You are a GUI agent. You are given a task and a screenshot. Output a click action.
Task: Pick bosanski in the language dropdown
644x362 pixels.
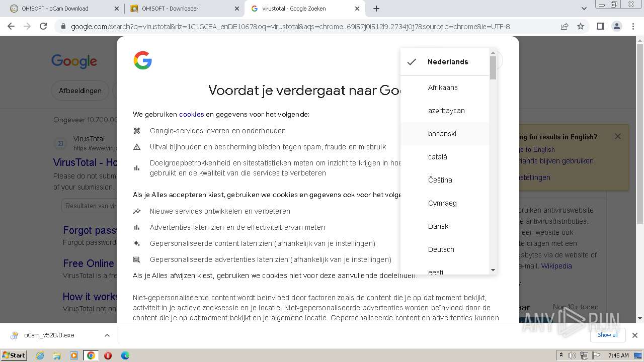click(x=445, y=134)
